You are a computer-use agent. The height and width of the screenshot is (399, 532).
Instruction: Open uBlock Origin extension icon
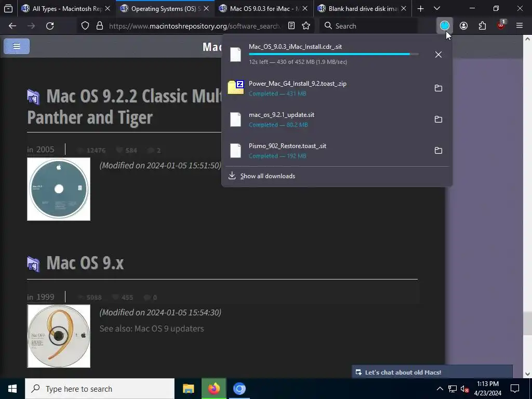(x=501, y=25)
